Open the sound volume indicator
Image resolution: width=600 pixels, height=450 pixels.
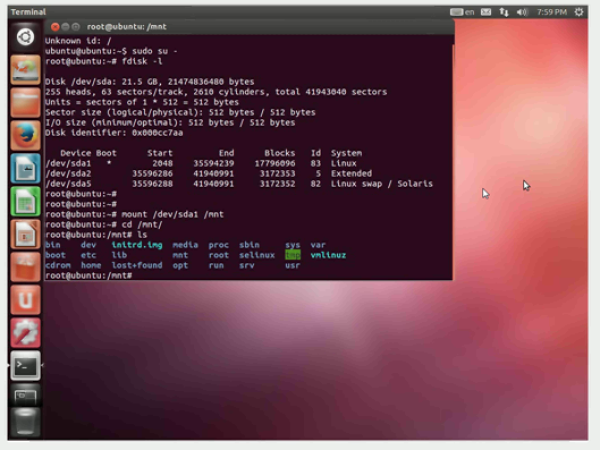coord(521,12)
